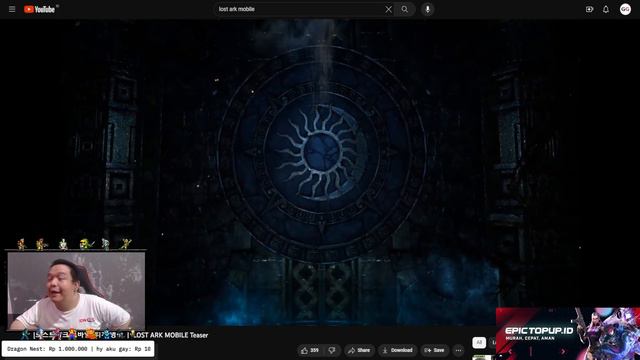The height and width of the screenshot is (360, 640).
Task: Click the left arrow on EPICTOPUP banner
Action: tap(510, 351)
